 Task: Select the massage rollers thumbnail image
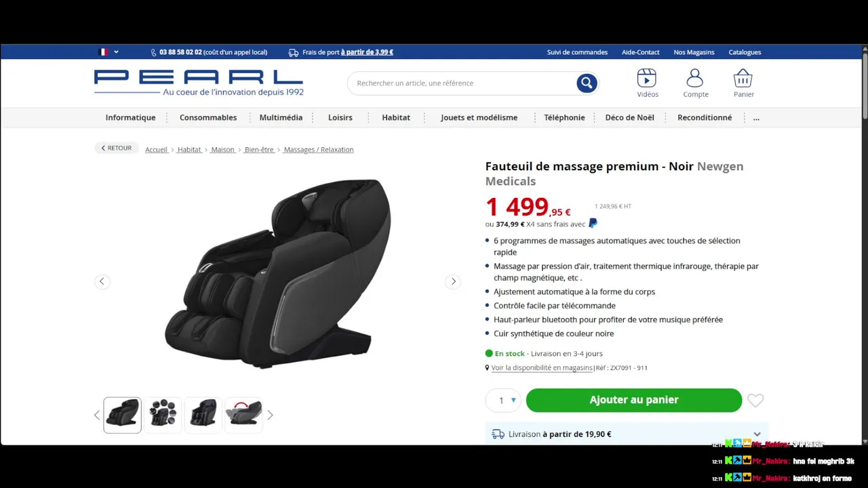163,414
